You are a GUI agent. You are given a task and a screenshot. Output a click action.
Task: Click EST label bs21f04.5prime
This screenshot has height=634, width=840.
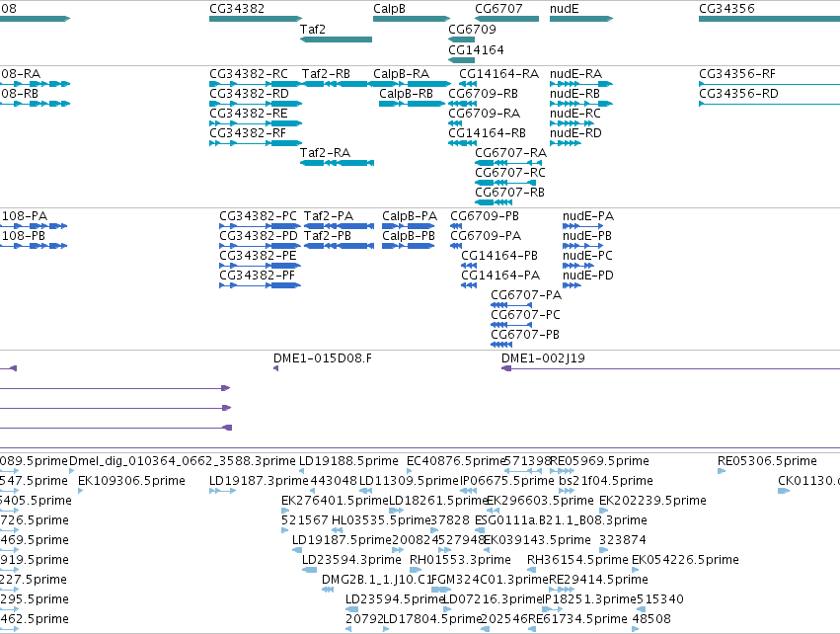coord(606,481)
